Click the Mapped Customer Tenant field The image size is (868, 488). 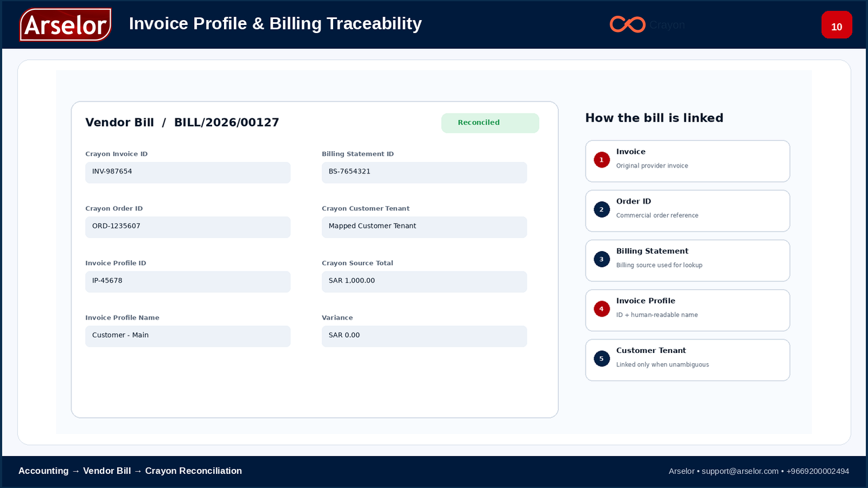(424, 227)
